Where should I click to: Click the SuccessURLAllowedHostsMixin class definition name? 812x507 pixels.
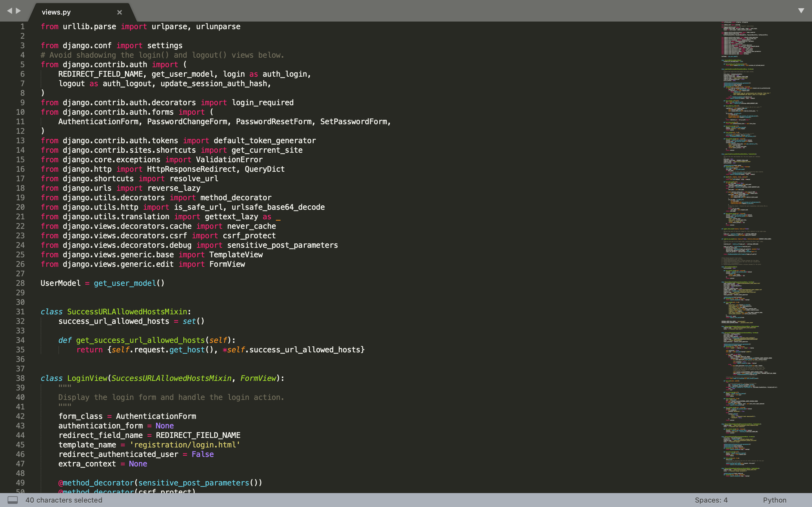[127, 312]
